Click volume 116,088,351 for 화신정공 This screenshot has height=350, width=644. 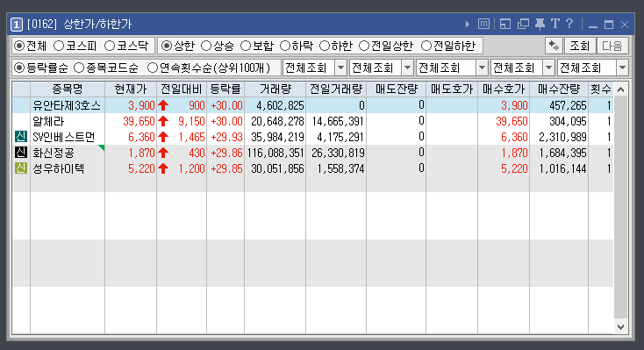(x=275, y=153)
